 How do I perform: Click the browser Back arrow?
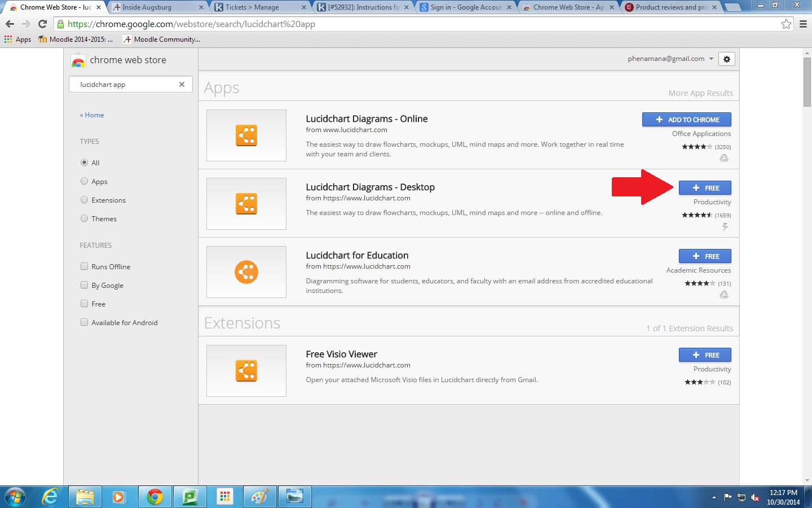point(10,24)
